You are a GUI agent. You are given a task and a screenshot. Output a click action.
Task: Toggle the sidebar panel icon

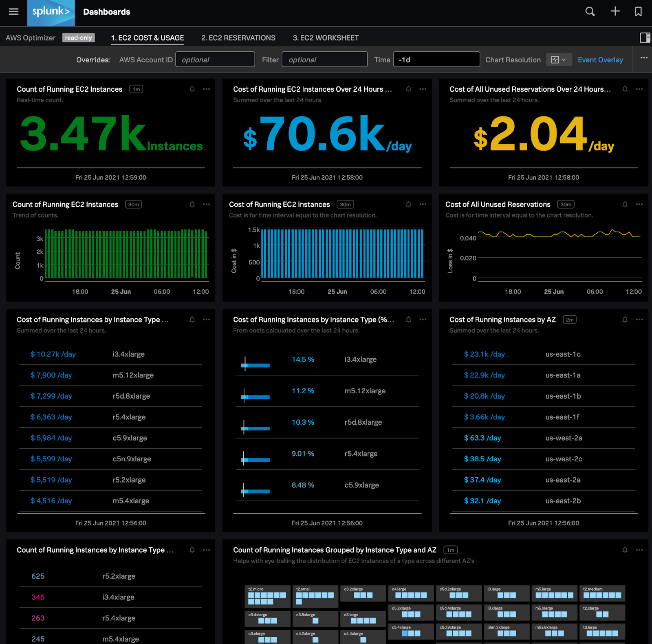click(645, 37)
